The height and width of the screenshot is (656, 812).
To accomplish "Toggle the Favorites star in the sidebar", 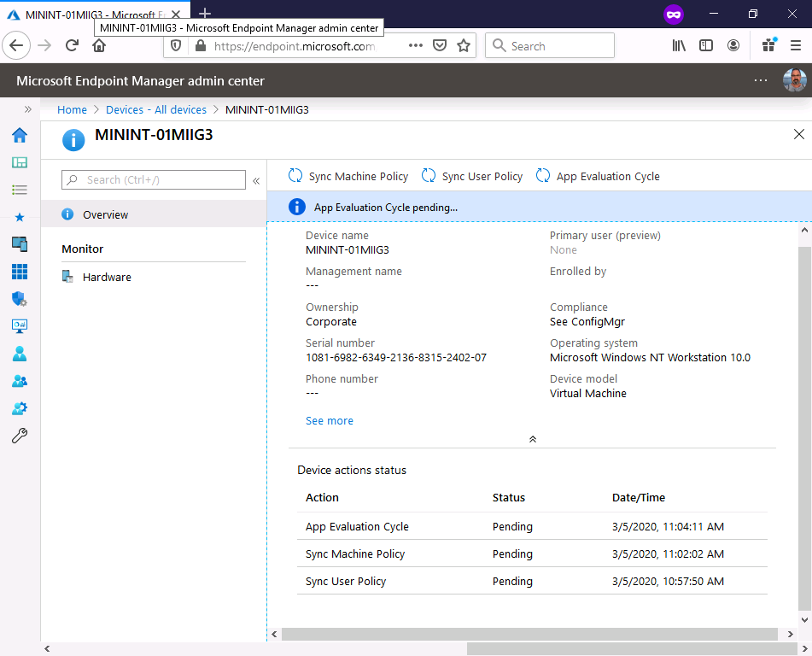I will 20,217.
